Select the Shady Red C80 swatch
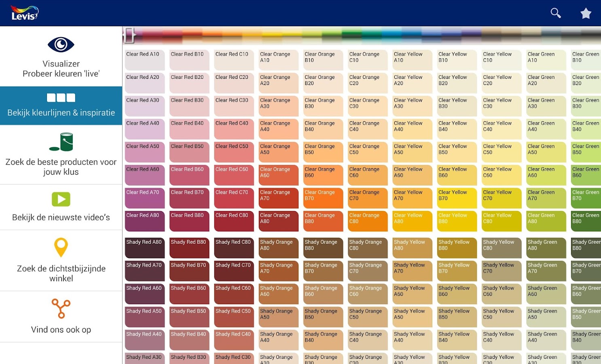The height and width of the screenshot is (364, 601). click(234, 248)
